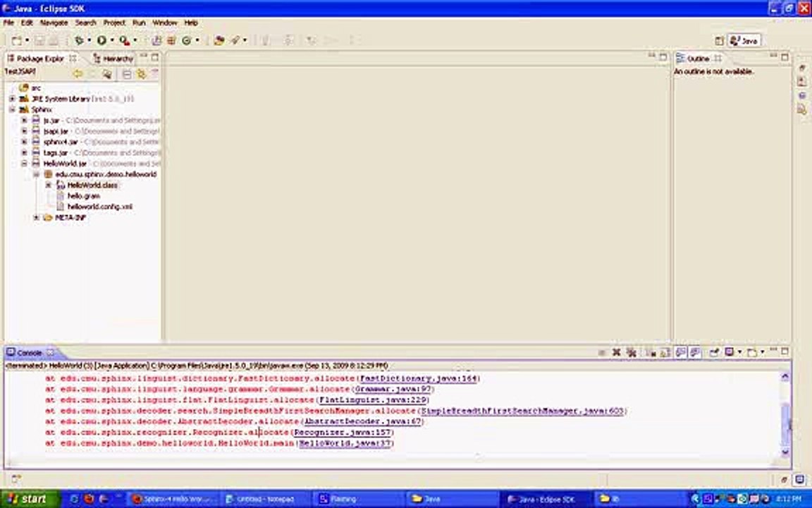
Task: Expand the JRE System Library node
Action: [13, 99]
